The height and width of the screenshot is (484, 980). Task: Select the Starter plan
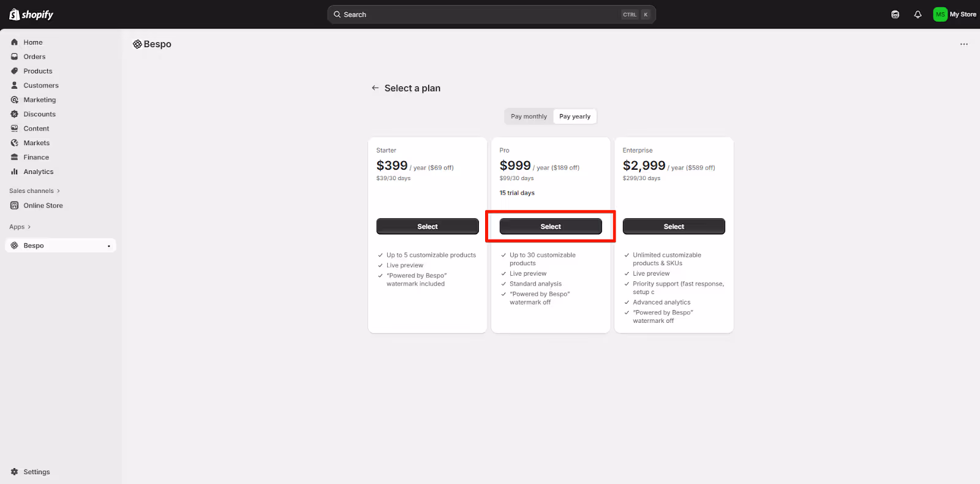(x=428, y=227)
